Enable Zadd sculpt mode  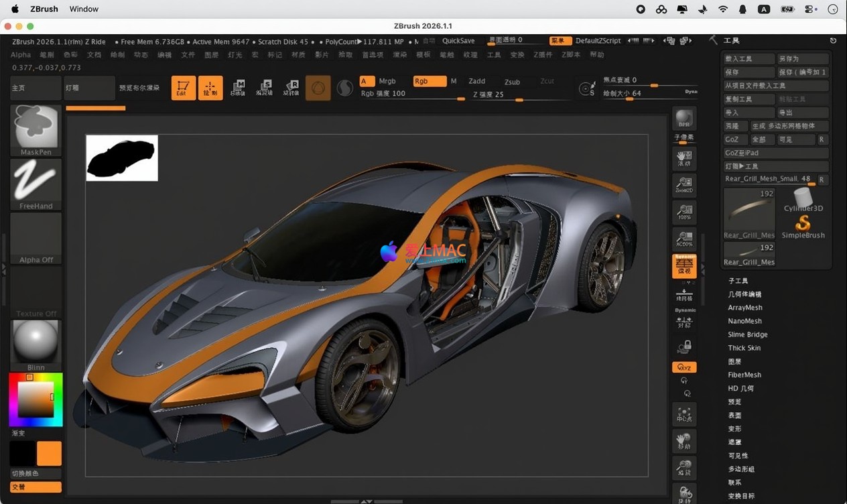(476, 81)
